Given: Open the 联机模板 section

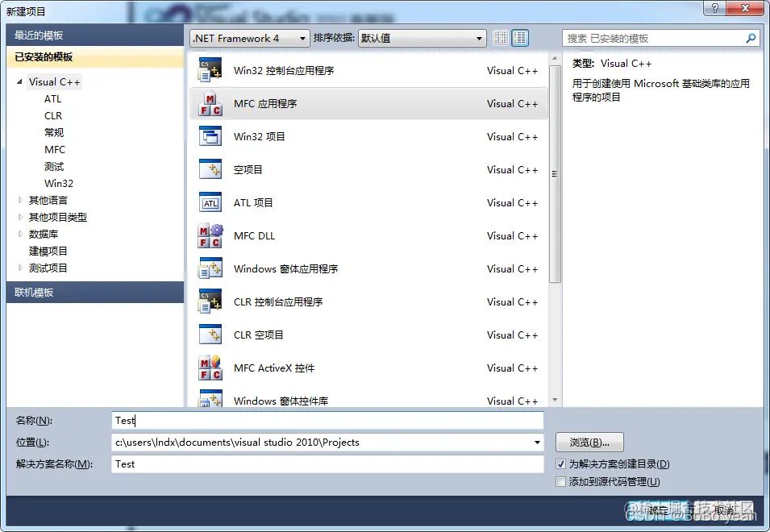Looking at the screenshot, I should (95, 293).
